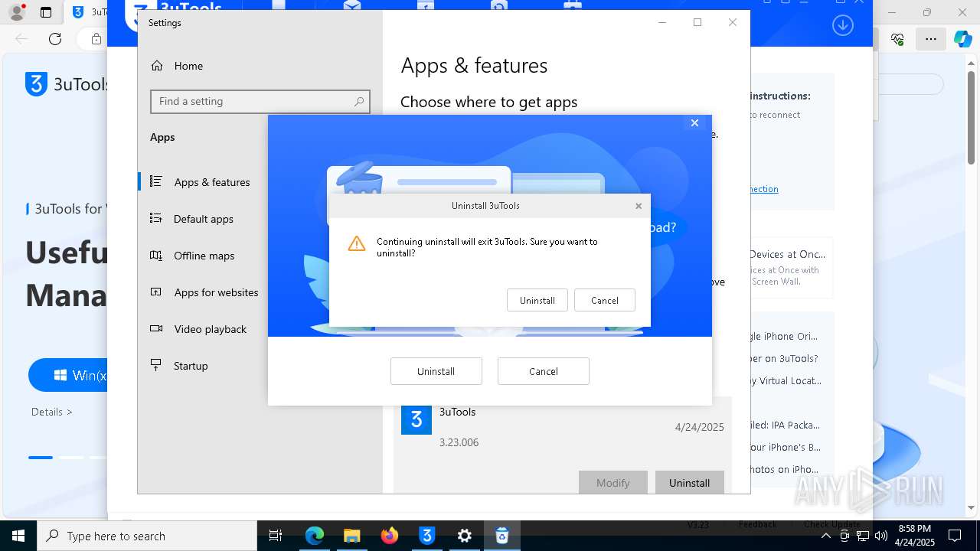Click the Startup sidebar icon
This screenshot has height=551, width=980.
point(156,365)
